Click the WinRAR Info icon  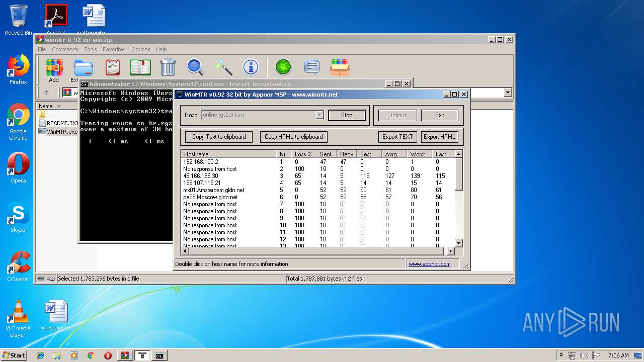(251, 67)
